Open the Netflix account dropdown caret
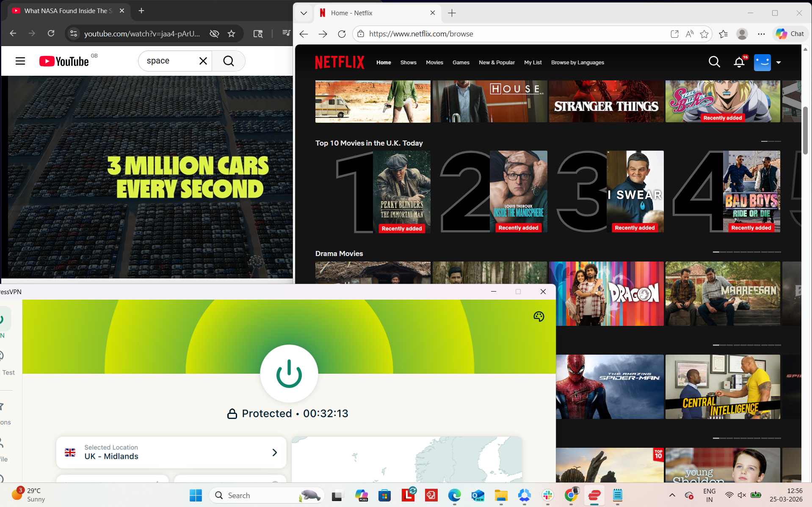 (x=779, y=62)
